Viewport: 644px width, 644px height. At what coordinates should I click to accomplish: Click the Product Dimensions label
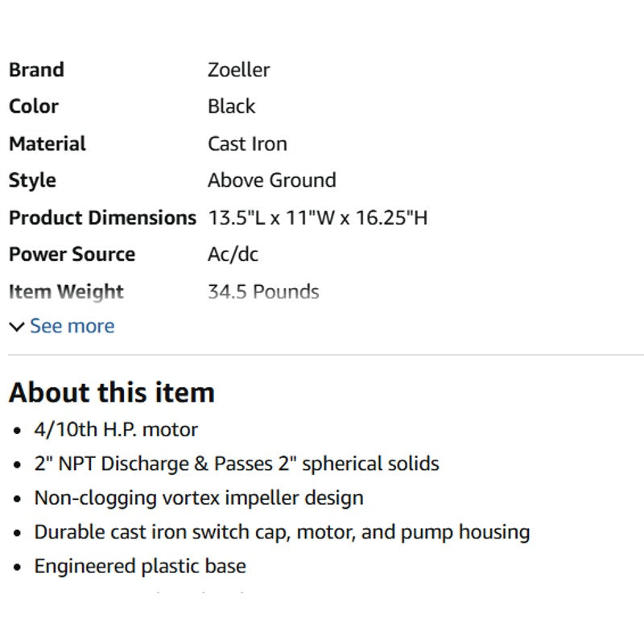click(x=102, y=217)
